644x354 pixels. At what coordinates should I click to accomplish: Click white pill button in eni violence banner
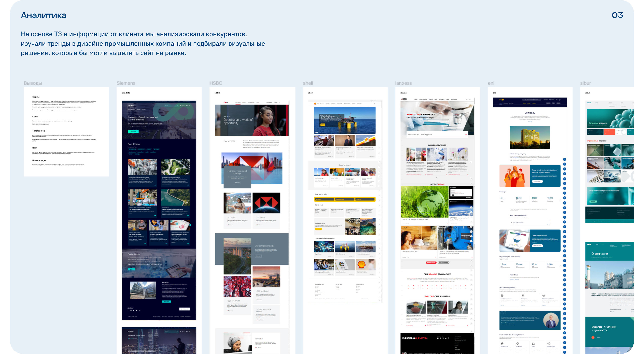(537, 181)
